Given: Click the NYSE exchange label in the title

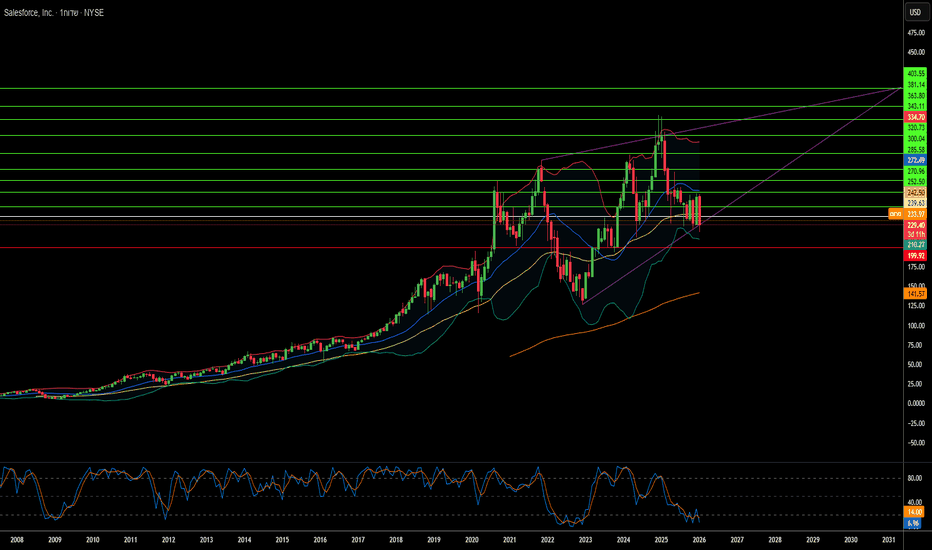Looking at the screenshot, I should pos(94,12).
